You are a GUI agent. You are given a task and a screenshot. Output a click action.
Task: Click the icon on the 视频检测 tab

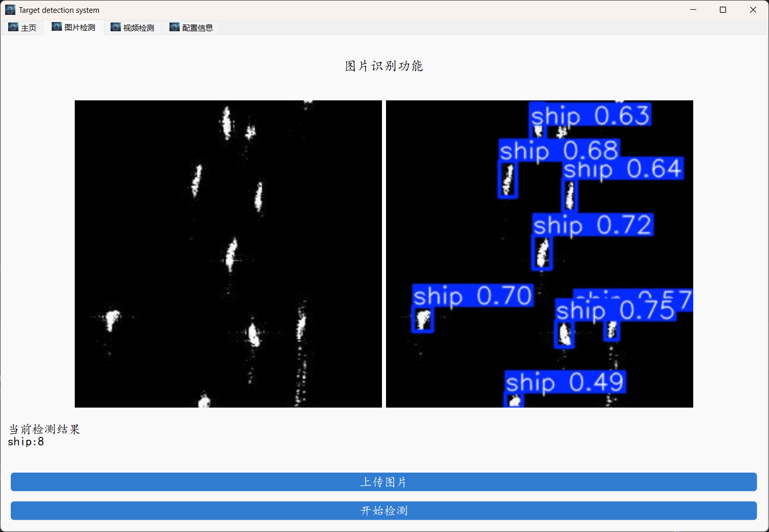115,27
